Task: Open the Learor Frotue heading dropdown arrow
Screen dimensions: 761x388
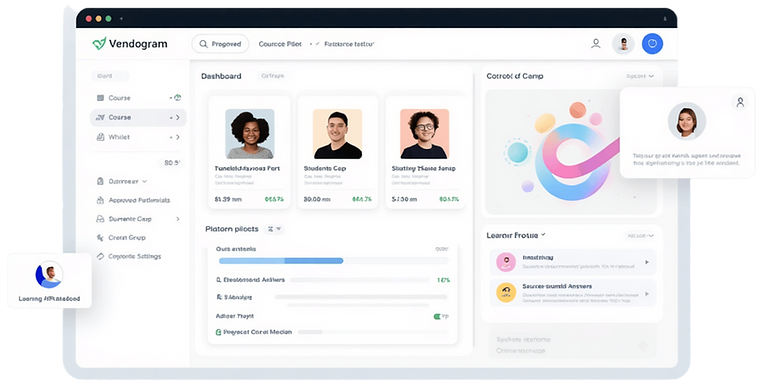Action: tap(543, 235)
